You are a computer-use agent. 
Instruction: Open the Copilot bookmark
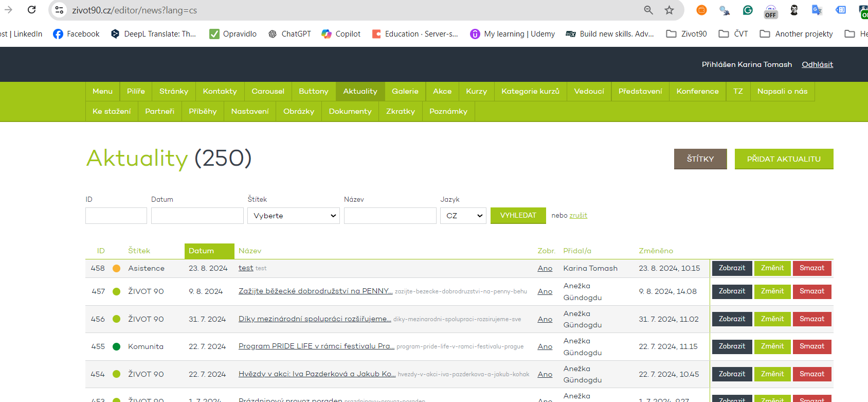(341, 34)
